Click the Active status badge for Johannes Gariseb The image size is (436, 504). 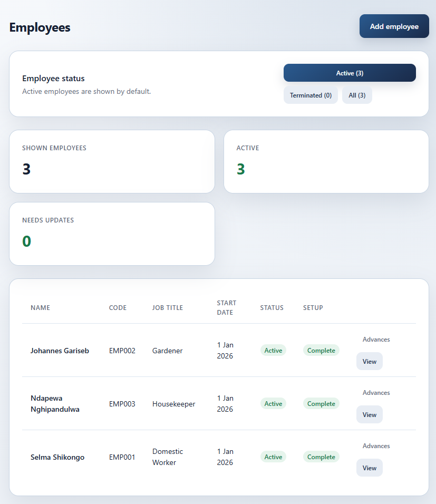pyautogui.click(x=273, y=351)
